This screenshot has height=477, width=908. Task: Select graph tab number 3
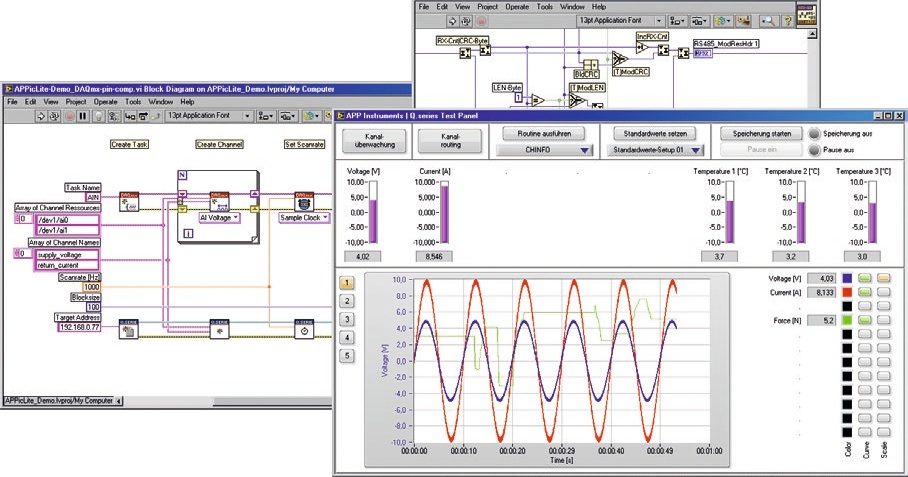pos(347,320)
